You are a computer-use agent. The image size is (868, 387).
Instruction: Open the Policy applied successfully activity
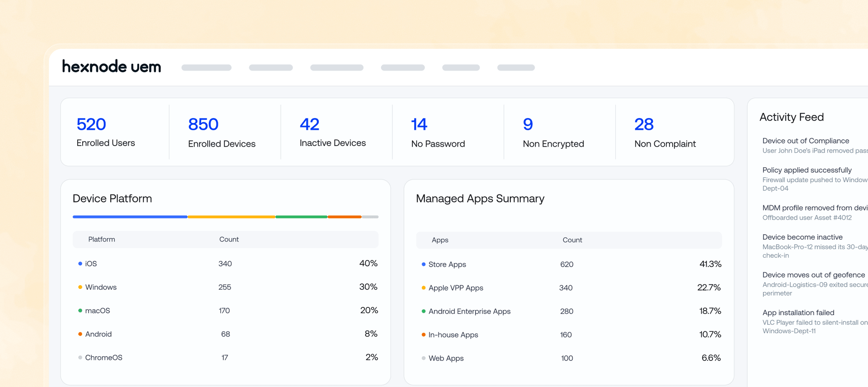tap(815, 179)
